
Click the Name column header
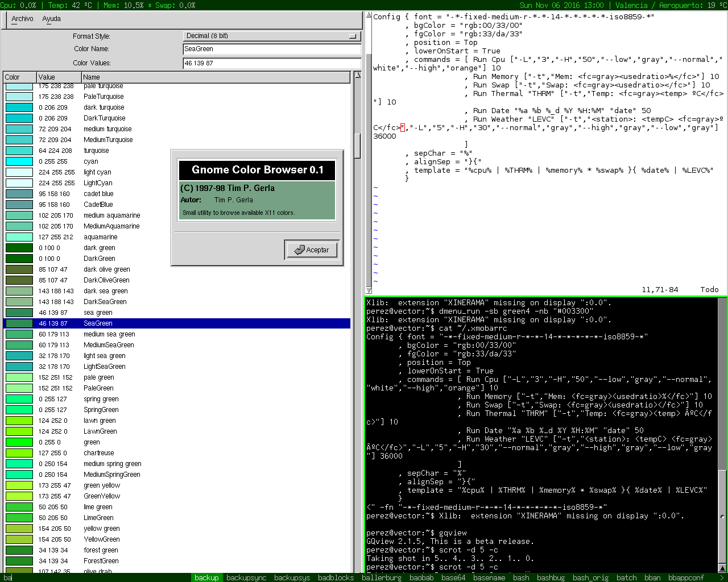pyautogui.click(x=216, y=77)
